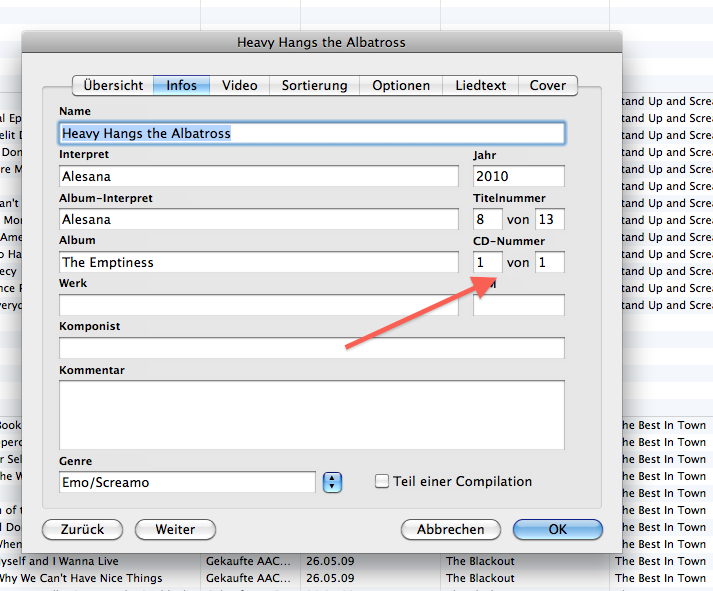713x591 pixels.
Task: Click the empty Komponist field
Action: coord(312,348)
